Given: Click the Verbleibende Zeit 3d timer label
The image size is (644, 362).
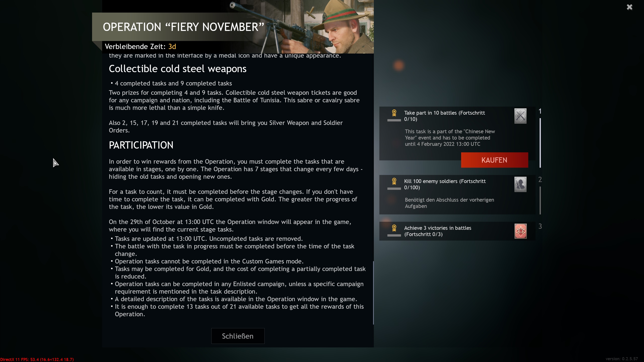Looking at the screenshot, I should tap(140, 47).
